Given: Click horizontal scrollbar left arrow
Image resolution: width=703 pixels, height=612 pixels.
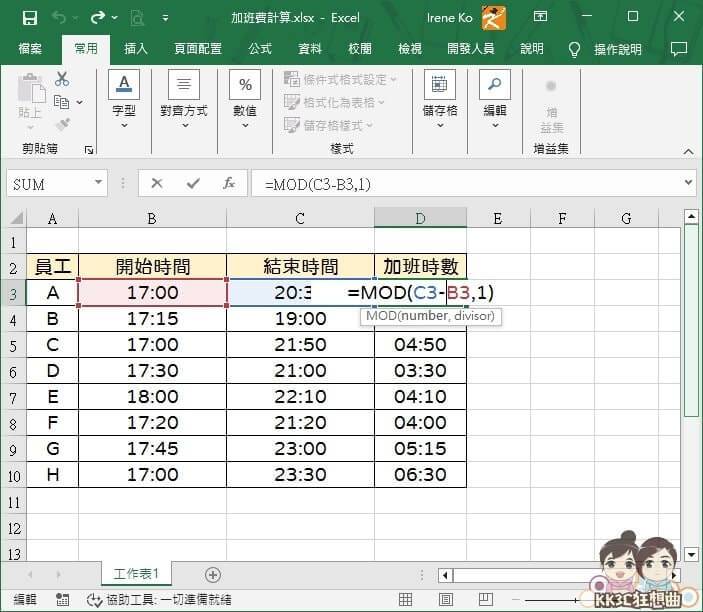Looking at the screenshot, I should click(445, 575).
